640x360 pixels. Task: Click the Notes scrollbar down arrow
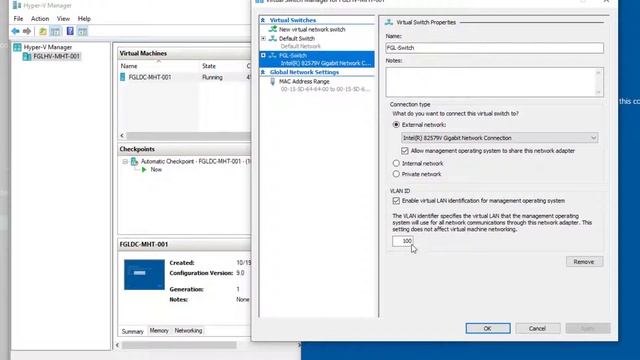(x=598, y=92)
